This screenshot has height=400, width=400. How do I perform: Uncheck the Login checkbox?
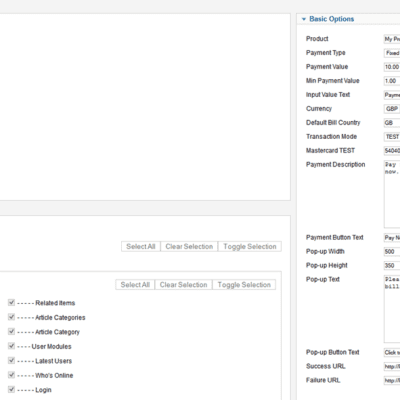point(11,389)
